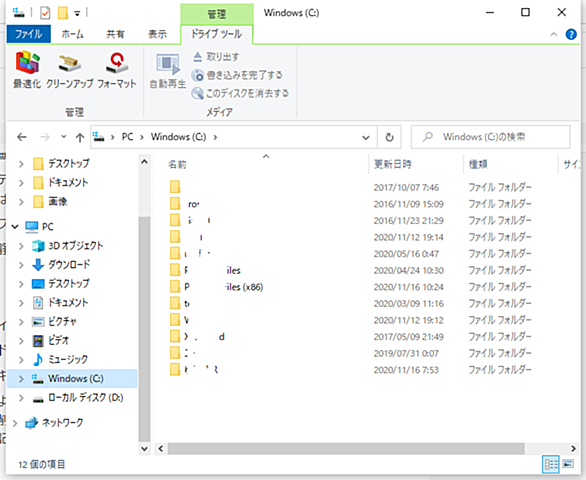The width and height of the screenshot is (586, 480).
Task: Collapse the PC tree node
Action: (x=15, y=227)
